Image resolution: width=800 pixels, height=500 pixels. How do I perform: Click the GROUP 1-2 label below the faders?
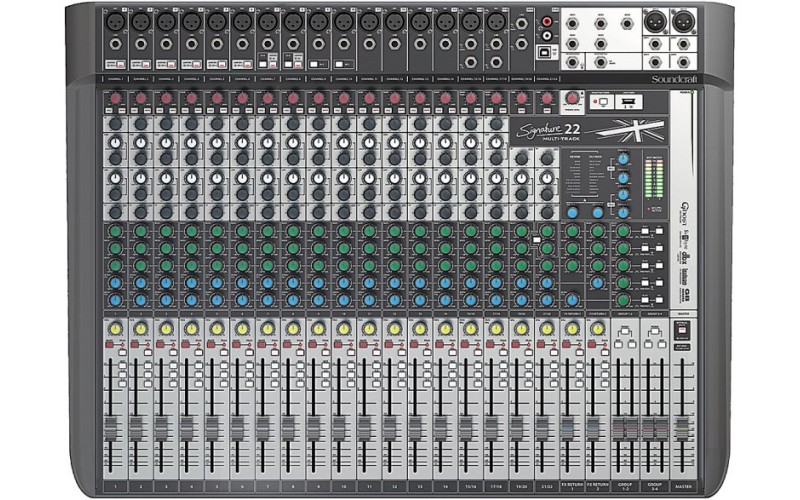(625, 486)
